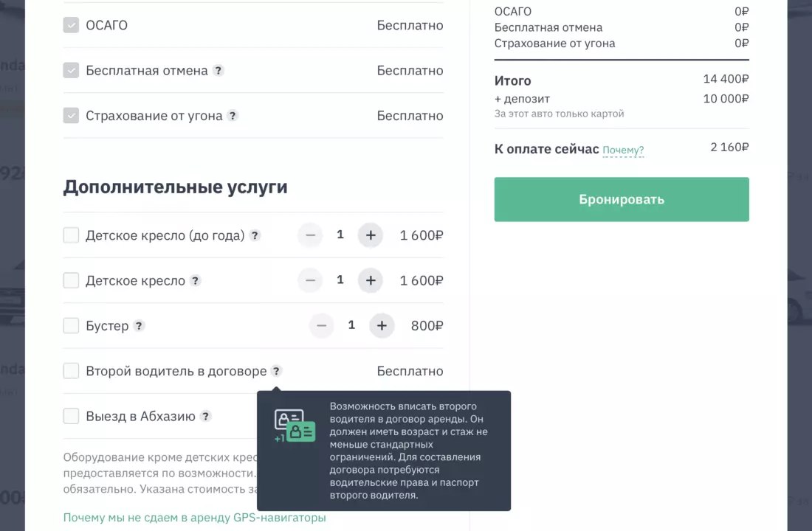Click question mark next to Бустер
The height and width of the screenshot is (531, 812).
(x=139, y=326)
